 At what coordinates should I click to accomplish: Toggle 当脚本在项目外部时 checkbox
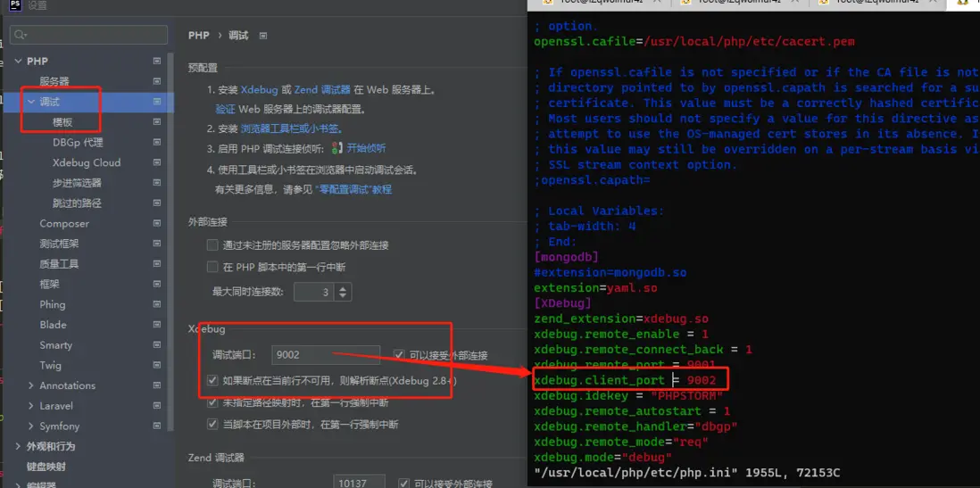pyautogui.click(x=212, y=425)
